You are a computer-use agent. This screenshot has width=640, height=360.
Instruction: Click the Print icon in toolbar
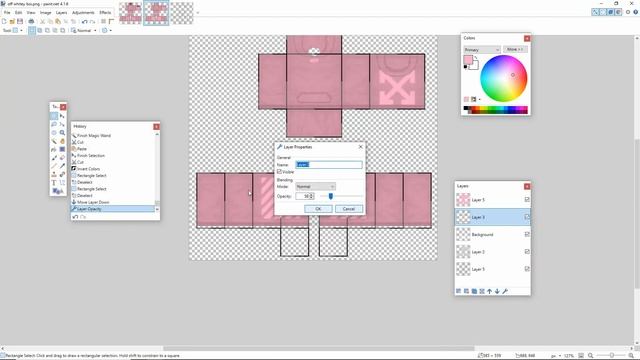click(31, 21)
